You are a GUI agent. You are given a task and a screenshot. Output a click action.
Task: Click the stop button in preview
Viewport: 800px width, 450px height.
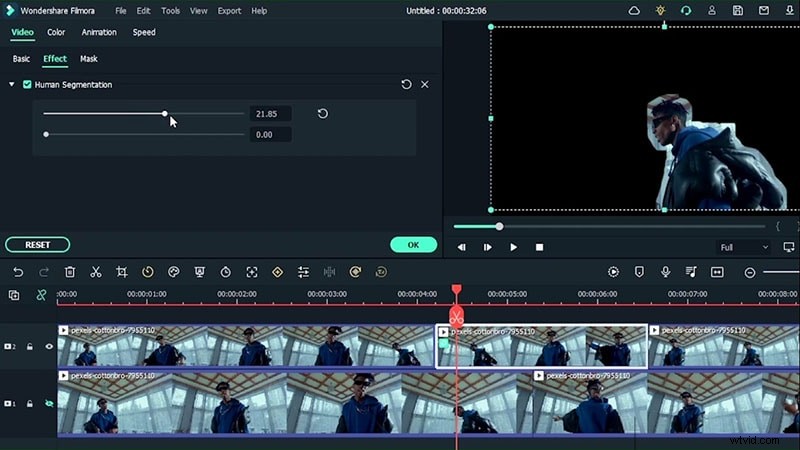coord(539,247)
